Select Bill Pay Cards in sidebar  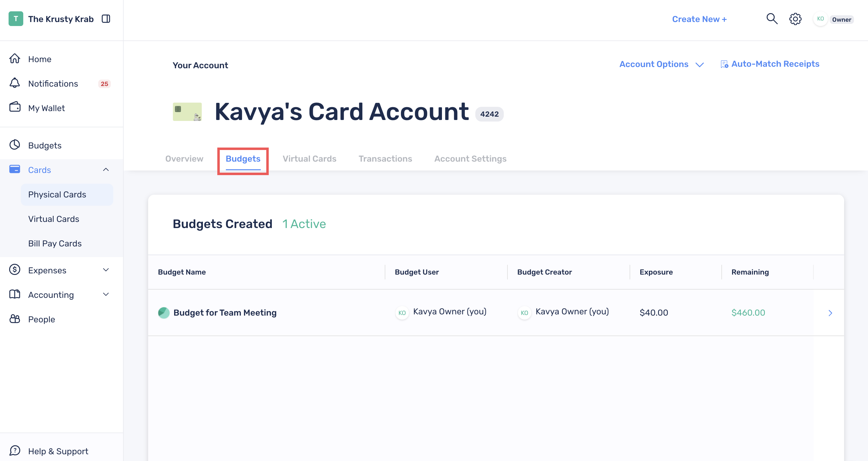[x=55, y=243]
